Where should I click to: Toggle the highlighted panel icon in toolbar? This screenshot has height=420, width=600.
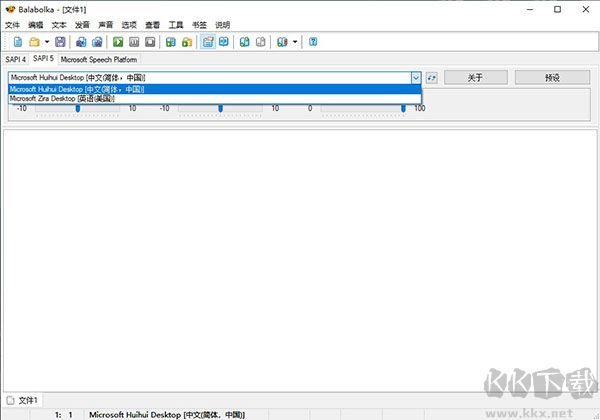click(x=208, y=42)
